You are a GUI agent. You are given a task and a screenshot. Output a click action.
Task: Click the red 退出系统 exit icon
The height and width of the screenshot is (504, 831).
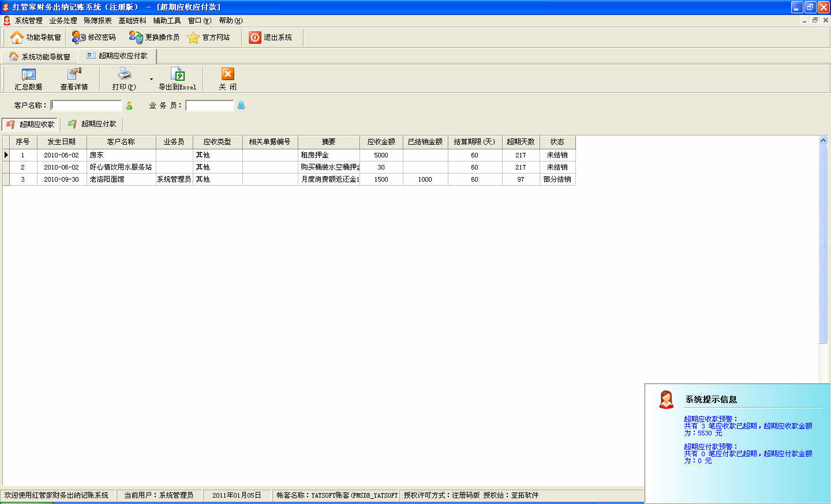coord(255,37)
